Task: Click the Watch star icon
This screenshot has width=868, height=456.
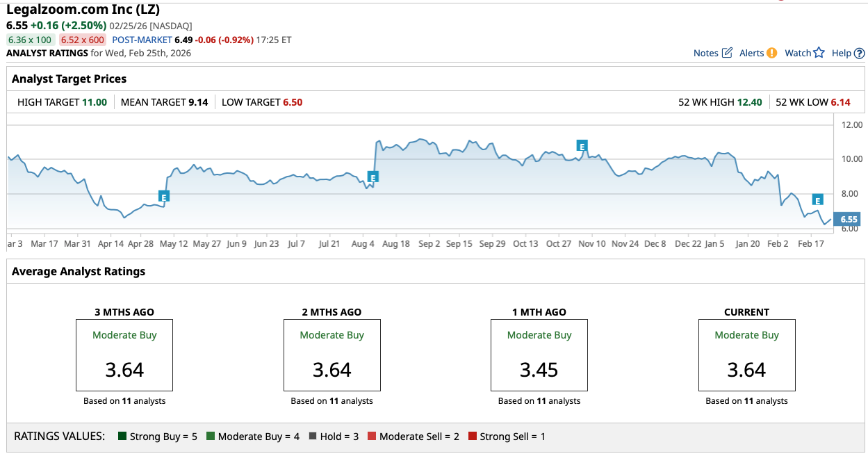Action: (819, 53)
